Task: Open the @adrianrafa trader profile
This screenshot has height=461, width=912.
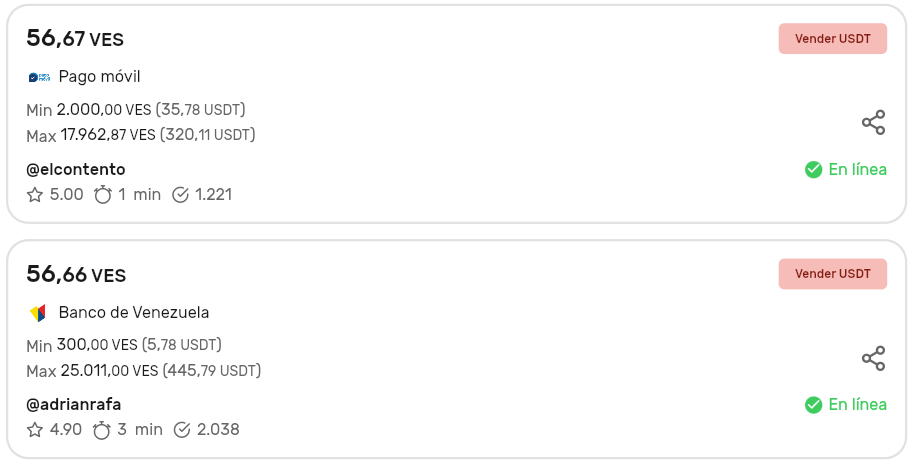Action: [x=73, y=404]
